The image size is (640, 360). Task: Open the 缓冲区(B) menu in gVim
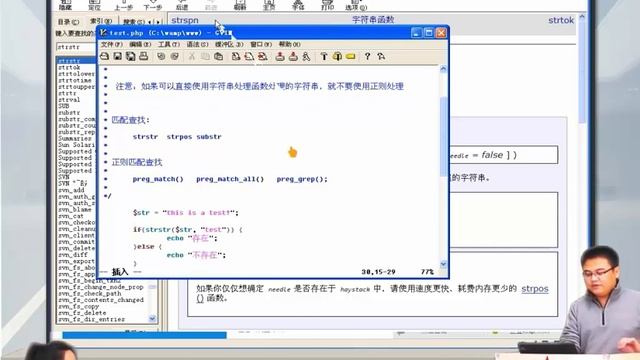coord(229,44)
